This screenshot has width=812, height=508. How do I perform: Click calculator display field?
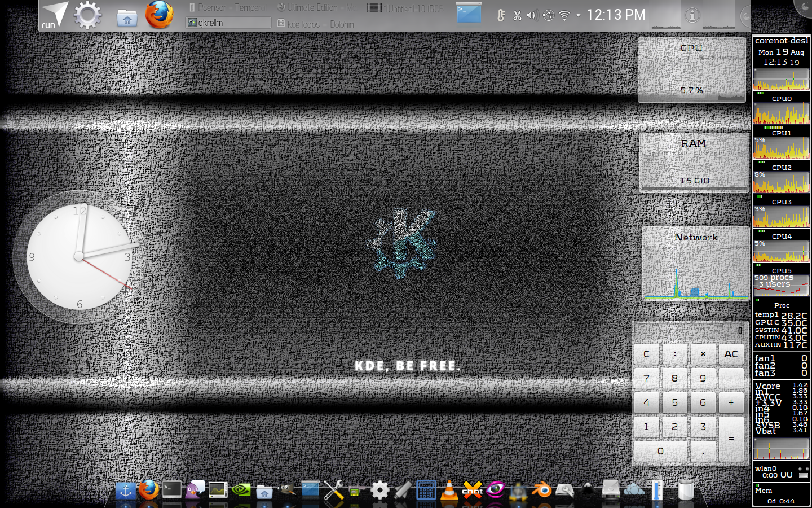pyautogui.click(x=689, y=331)
